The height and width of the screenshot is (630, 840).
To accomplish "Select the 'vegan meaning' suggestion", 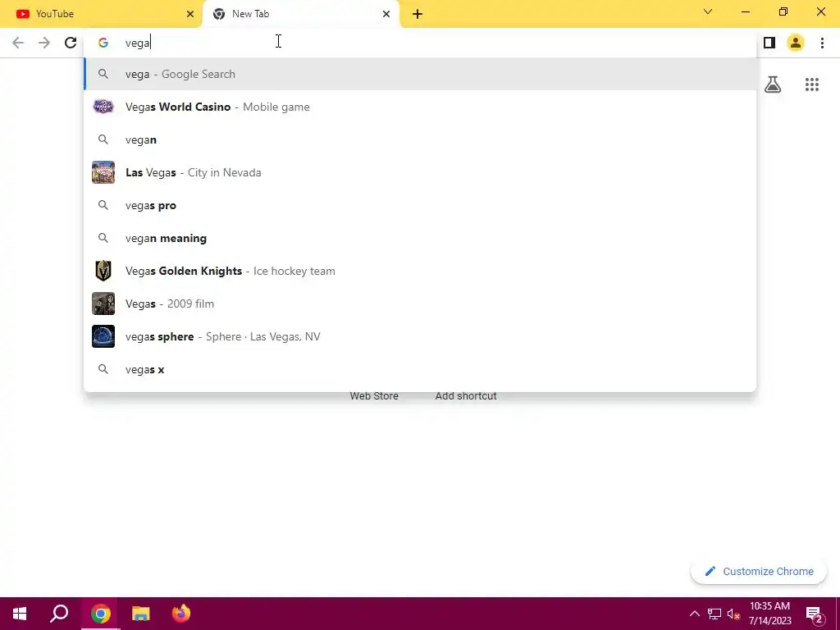I will tap(420, 238).
